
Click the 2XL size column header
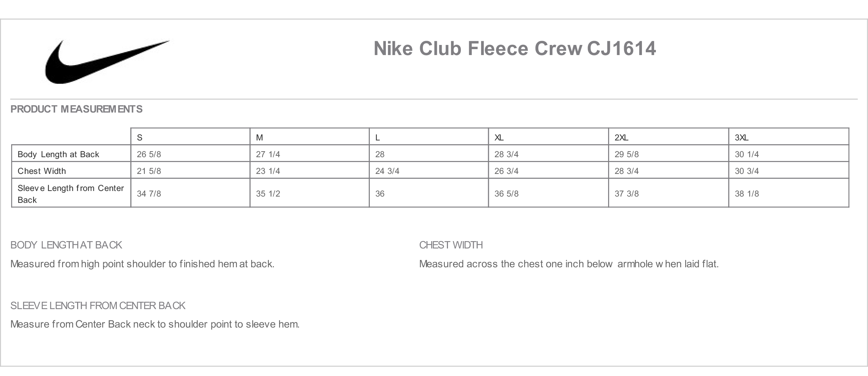click(668, 137)
